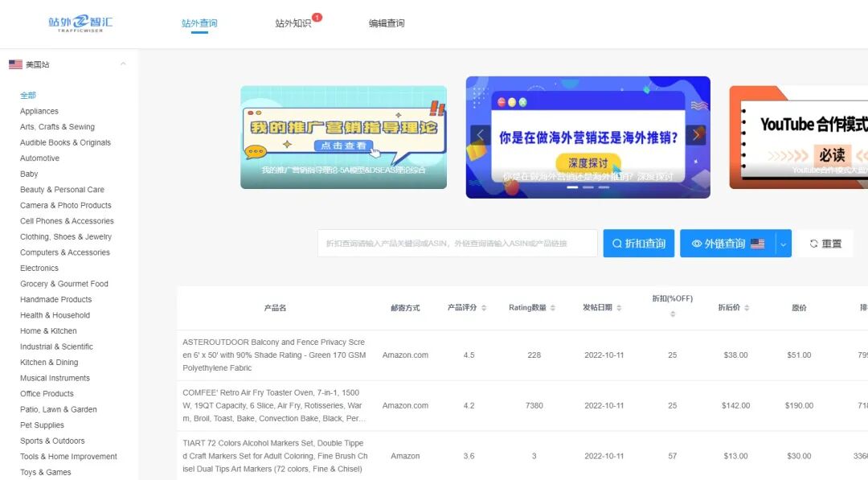Toggle sorting on the 折扣价 column
Viewport: 868px width, 480px height.
[x=749, y=307]
